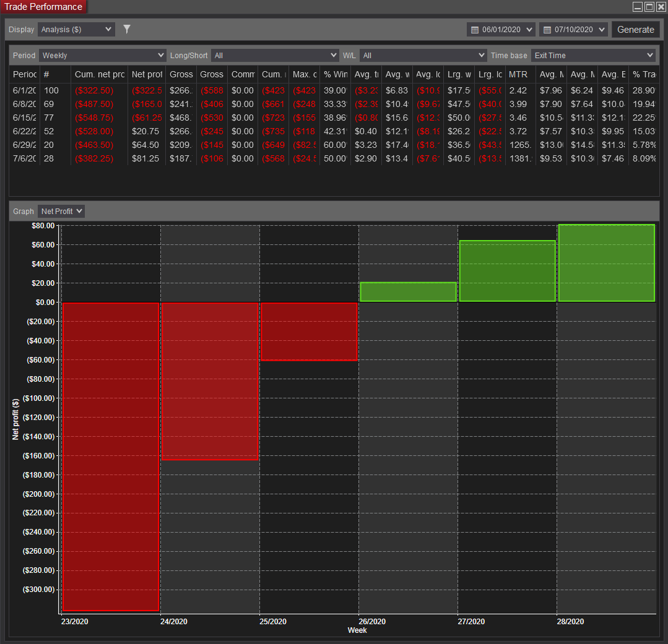Sort by the Period column header
This screenshot has height=644, width=668.
(x=25, y=74)
